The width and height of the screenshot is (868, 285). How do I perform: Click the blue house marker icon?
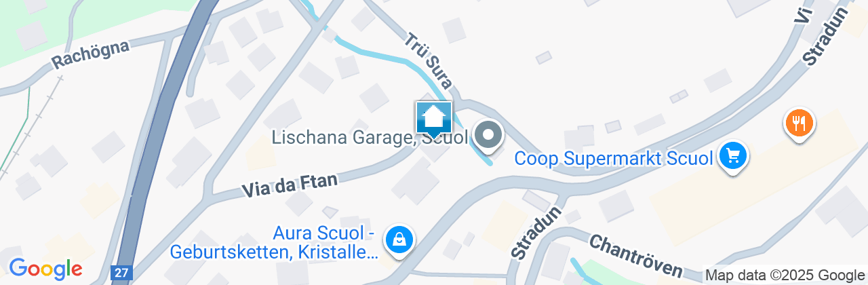pyautogui.click(x=433, y=120)
